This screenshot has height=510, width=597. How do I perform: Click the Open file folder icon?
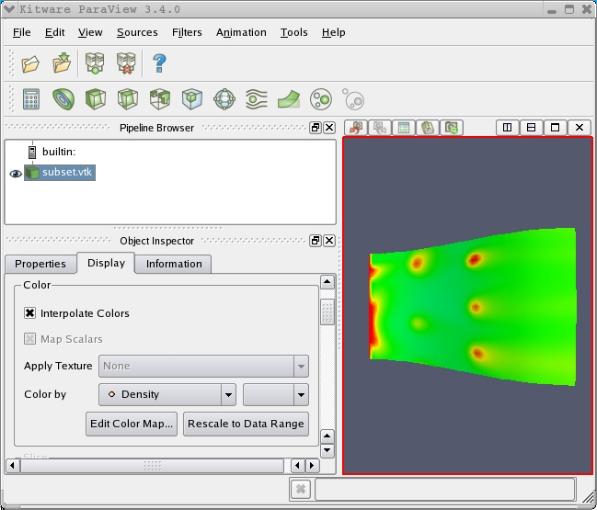[30, 63]
